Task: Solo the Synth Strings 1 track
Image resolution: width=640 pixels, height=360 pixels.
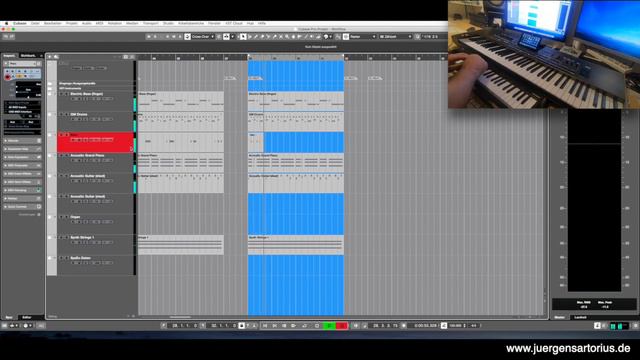Action: [67, 237]
